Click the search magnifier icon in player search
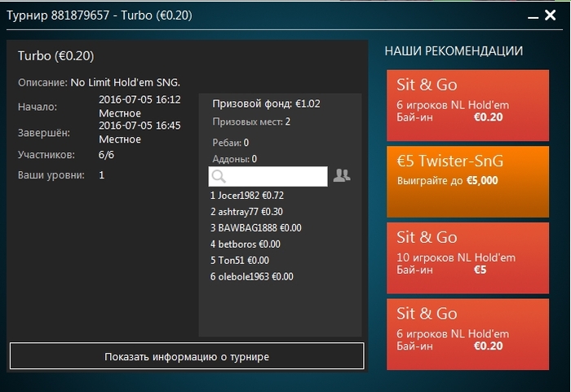The height and width of the screenshot is (392, 571). pos(219,177)
